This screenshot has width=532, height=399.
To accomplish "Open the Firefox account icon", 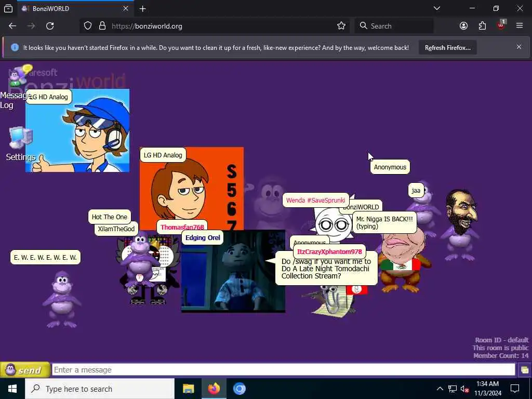I will (463, 26).
